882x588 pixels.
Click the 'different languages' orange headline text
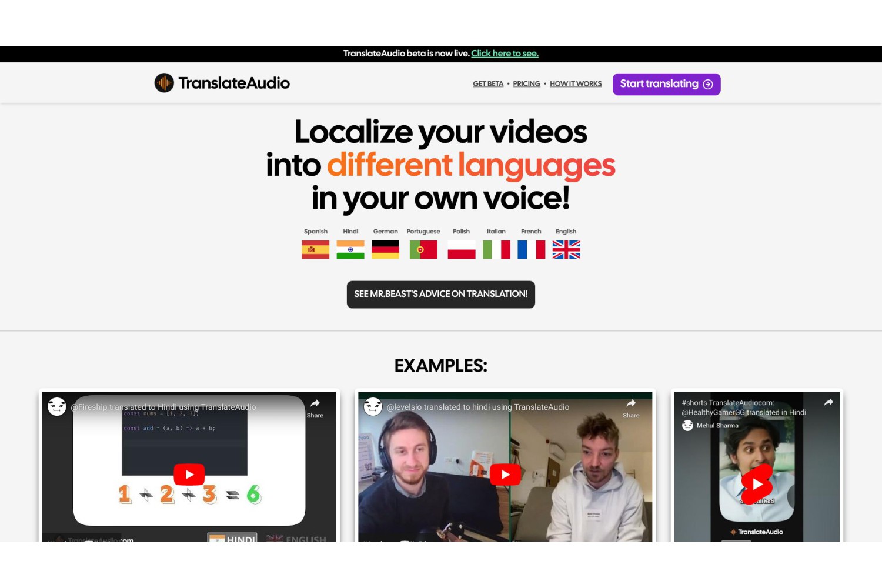pos(471,165)
